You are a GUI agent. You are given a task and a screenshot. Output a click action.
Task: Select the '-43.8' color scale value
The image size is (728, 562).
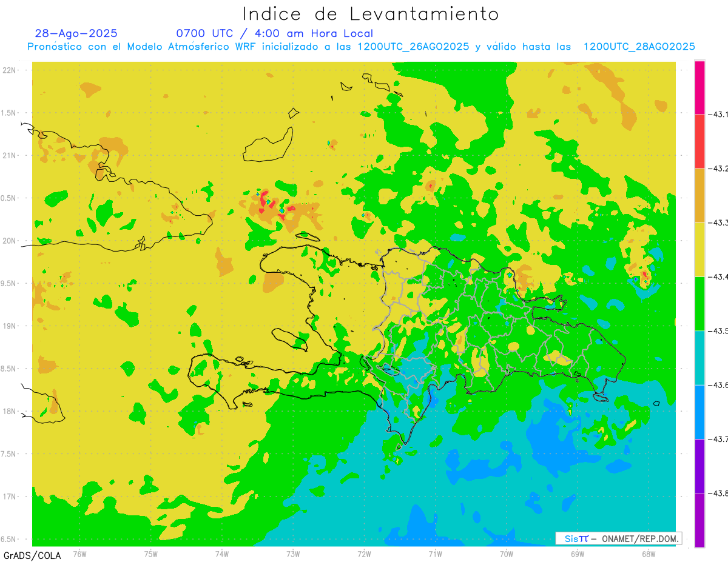point(718,493)
